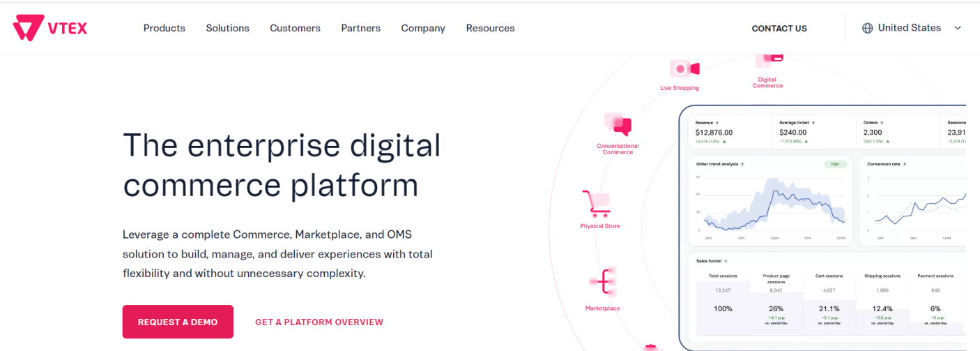980x351 pixels.
Task: Click the info icon next to Average ticket
Action: (x=813, y=122)
